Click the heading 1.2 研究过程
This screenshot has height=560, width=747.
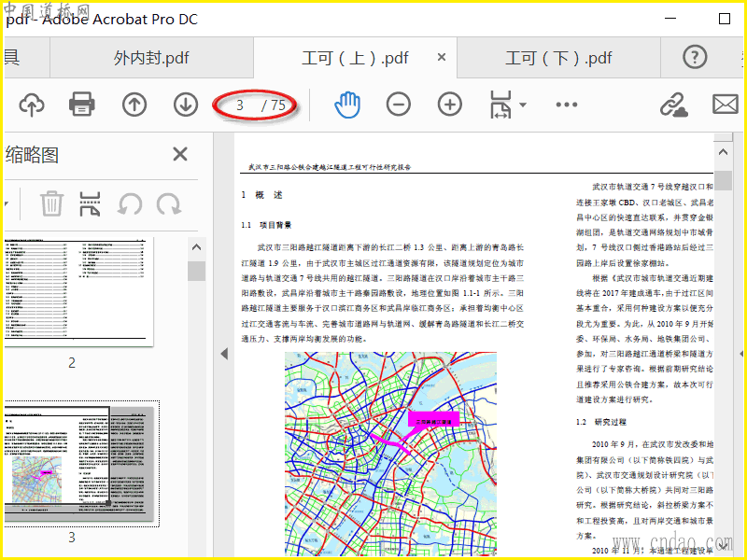click(x=601, y=422)
